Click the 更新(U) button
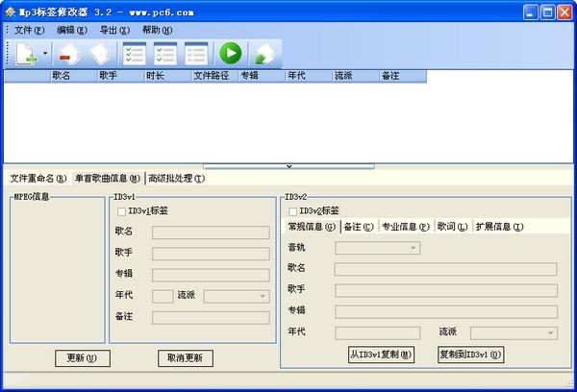Screen dimensions: 577x392 point(83,357)
